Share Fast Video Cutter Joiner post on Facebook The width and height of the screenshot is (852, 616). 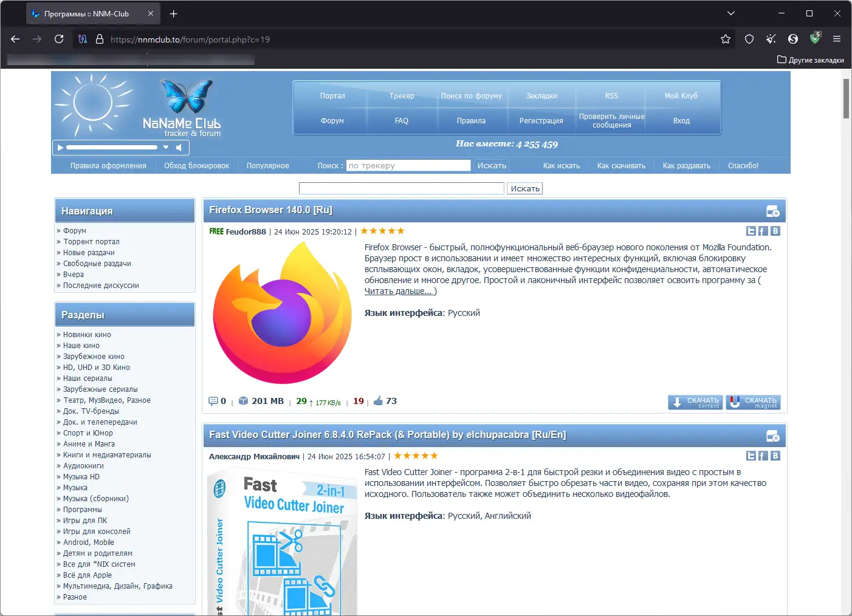point(763,456)
